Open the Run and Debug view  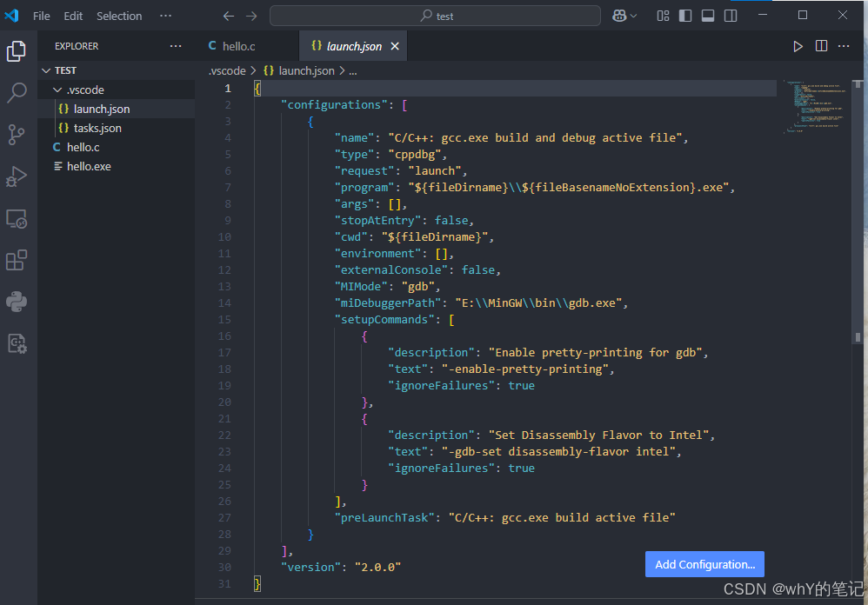[x=16, y=176]
